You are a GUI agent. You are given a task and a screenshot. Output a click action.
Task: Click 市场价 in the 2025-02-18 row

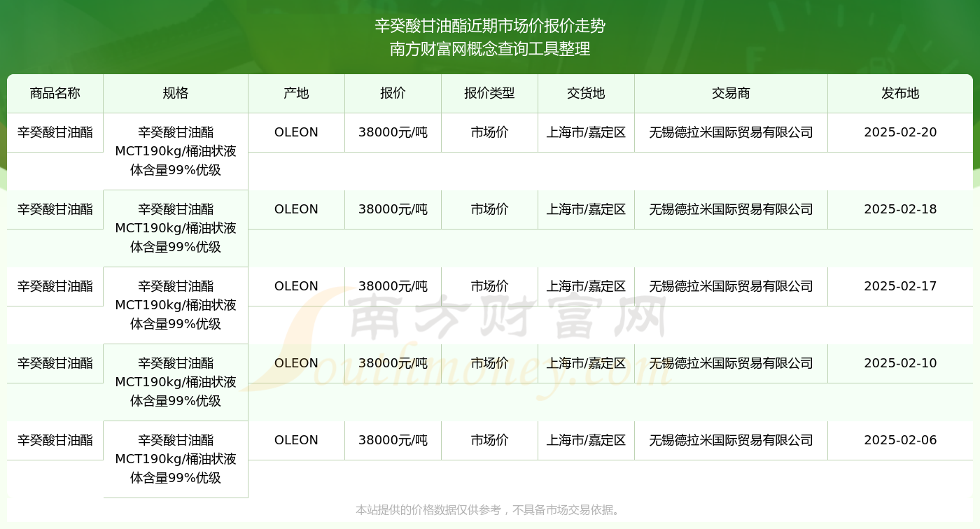(489, 209)
